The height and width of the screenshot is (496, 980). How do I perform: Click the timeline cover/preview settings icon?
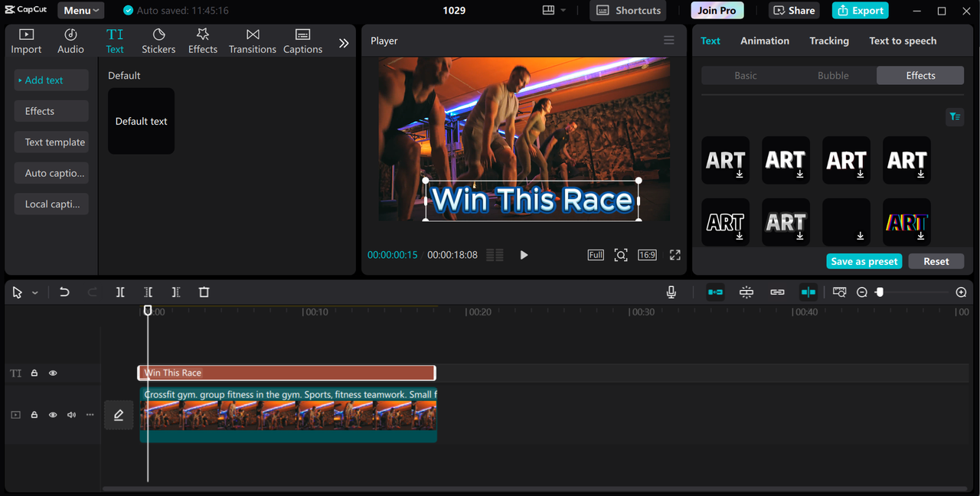[x=839, y=292]
